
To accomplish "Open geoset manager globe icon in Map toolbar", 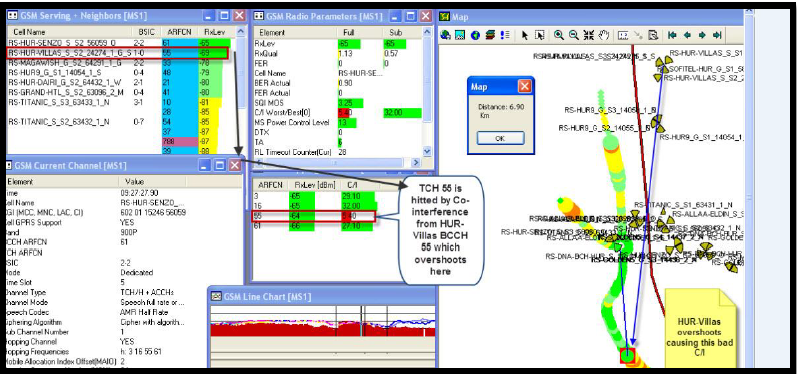I will click(446, 36).
